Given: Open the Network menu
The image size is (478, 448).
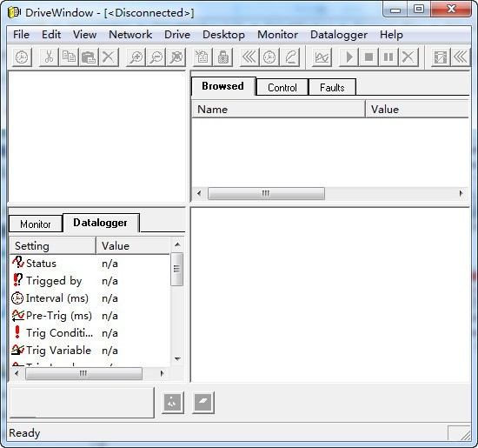Looking at the screenshot, I should pyautogui.click(x=130, y=35).
